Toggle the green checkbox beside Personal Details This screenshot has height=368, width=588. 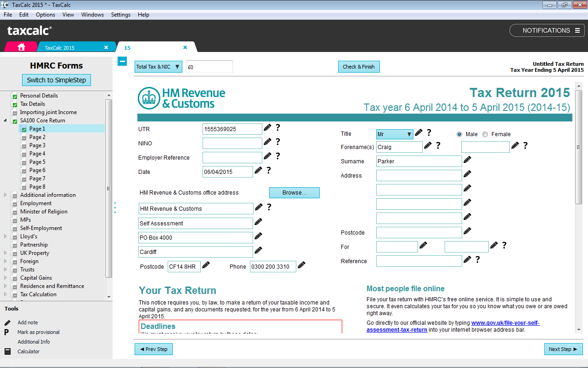(15, 95)
